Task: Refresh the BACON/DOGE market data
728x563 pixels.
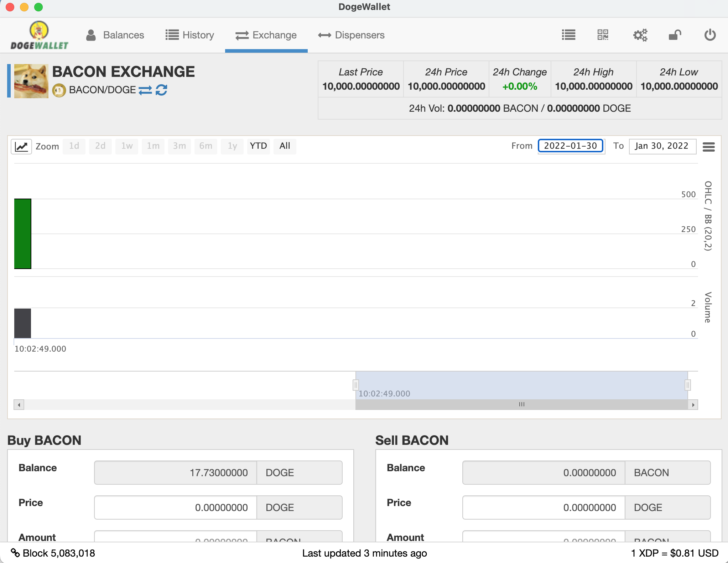Action: 161,90
